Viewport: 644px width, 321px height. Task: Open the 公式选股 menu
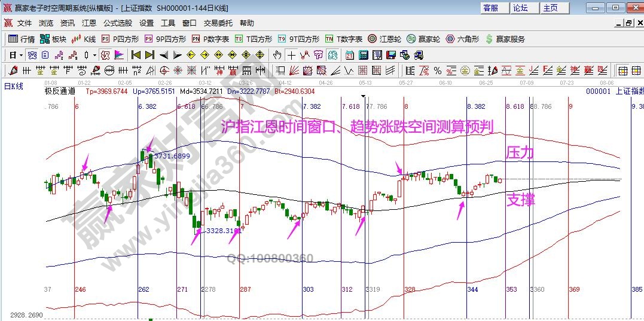point(117,23)
